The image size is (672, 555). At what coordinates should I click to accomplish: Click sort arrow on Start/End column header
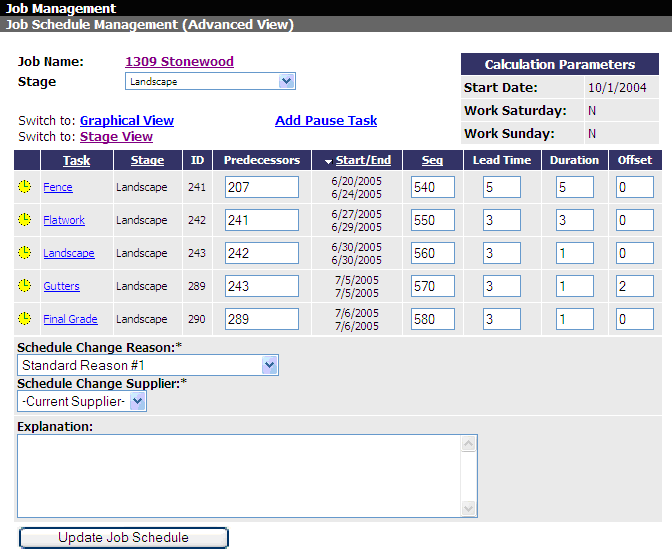(327, 161)
